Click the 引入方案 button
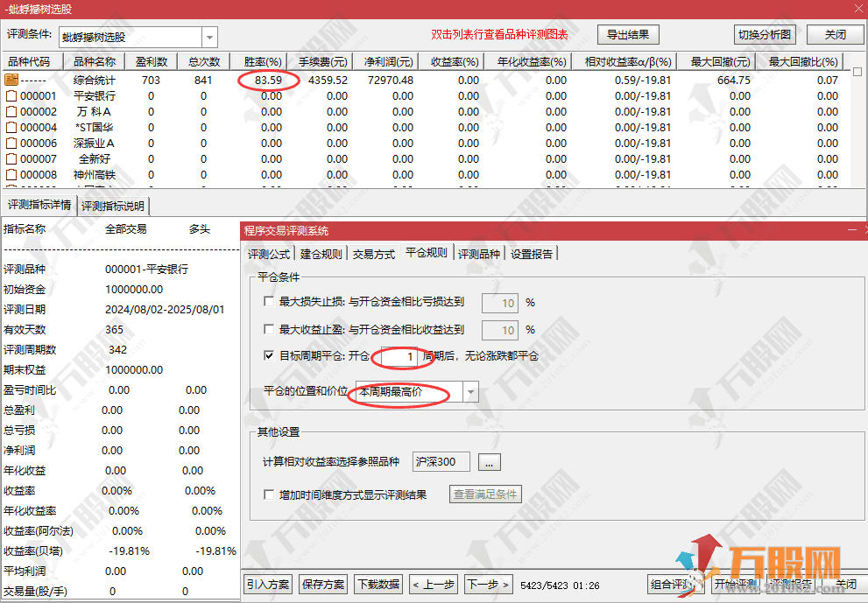 click(268, 585)
